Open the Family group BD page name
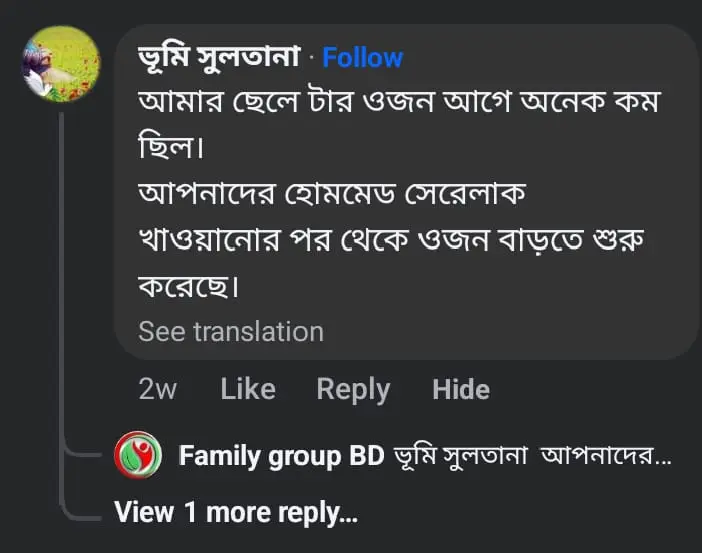This screenshot has width=702, height=553. 281,457
